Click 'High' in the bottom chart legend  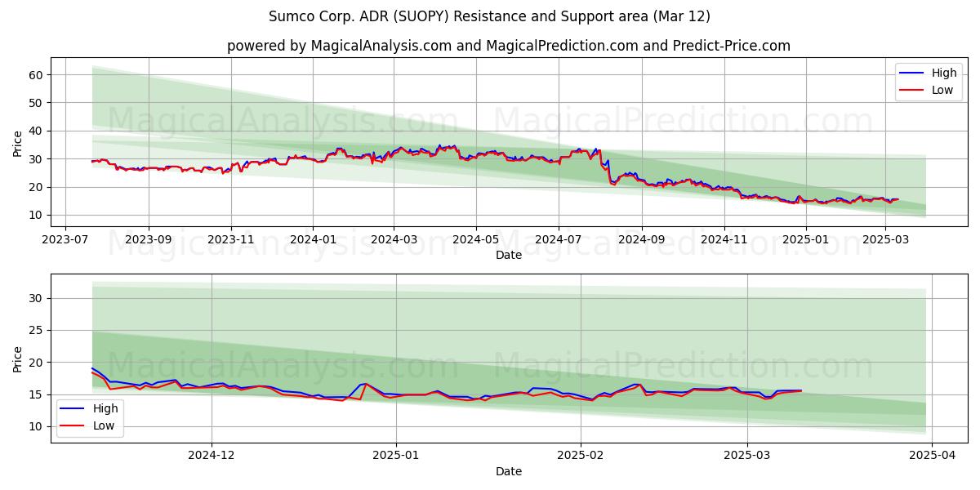coord(105,408)
